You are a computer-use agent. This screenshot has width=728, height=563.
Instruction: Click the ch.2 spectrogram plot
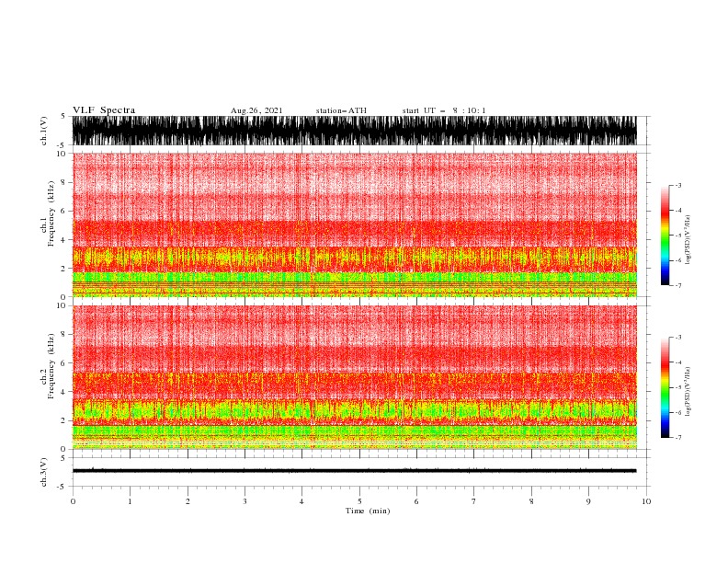tap(354, 377)
